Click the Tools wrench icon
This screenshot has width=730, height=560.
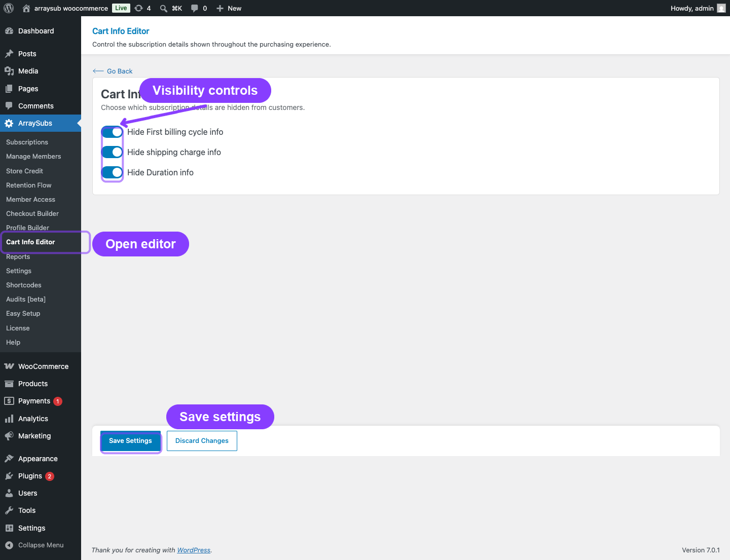click(x=9, y=510)
